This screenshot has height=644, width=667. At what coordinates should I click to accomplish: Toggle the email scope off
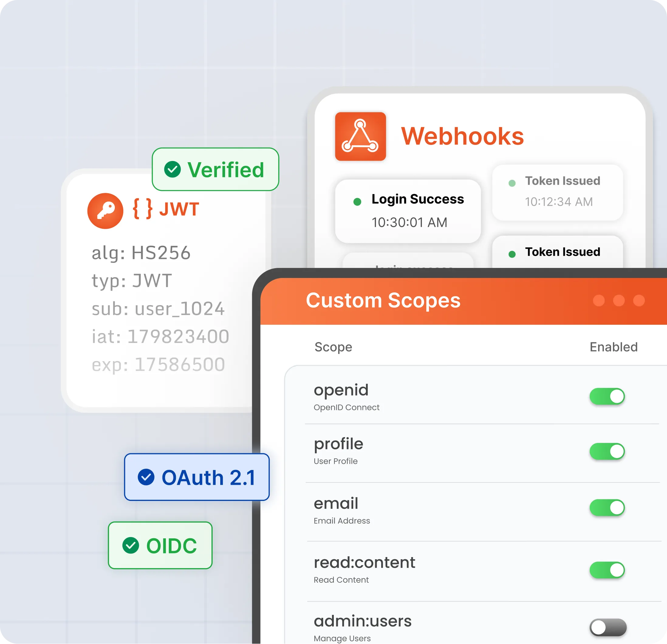pyautogui.click(x=607, y=508)
